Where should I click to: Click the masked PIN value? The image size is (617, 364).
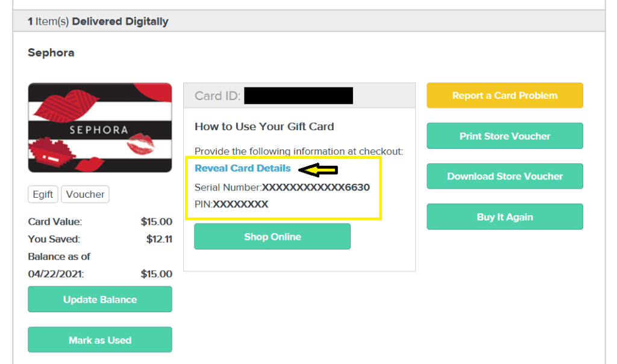point(240,204)
